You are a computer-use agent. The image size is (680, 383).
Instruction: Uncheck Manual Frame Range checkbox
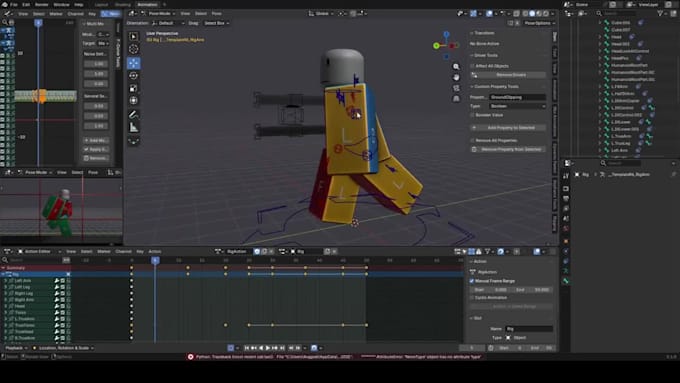[x=472, y=281]
